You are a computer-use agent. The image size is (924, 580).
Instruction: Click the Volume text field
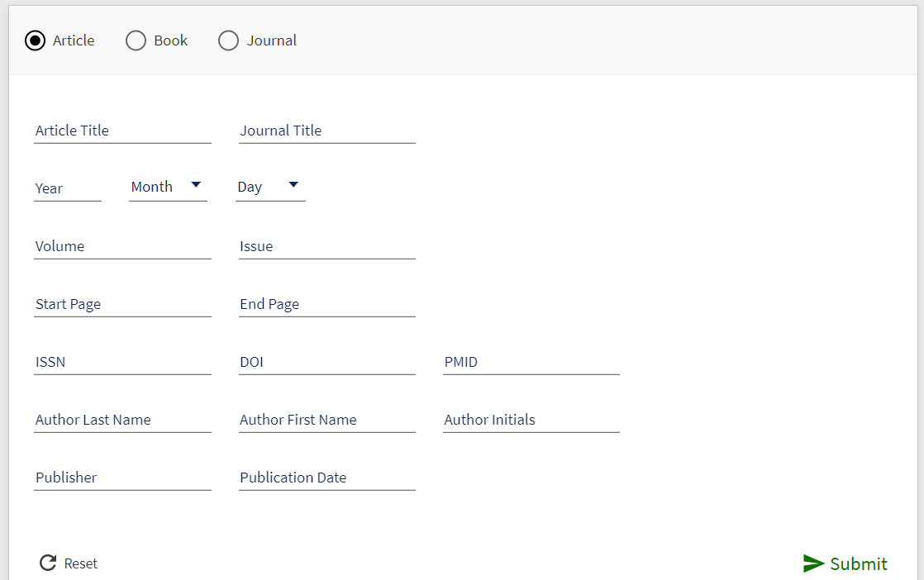[122, 246]
